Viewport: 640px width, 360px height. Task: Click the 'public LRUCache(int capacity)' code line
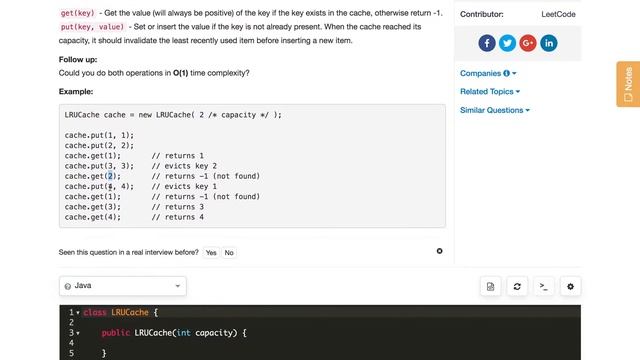[x=174, y=333]
